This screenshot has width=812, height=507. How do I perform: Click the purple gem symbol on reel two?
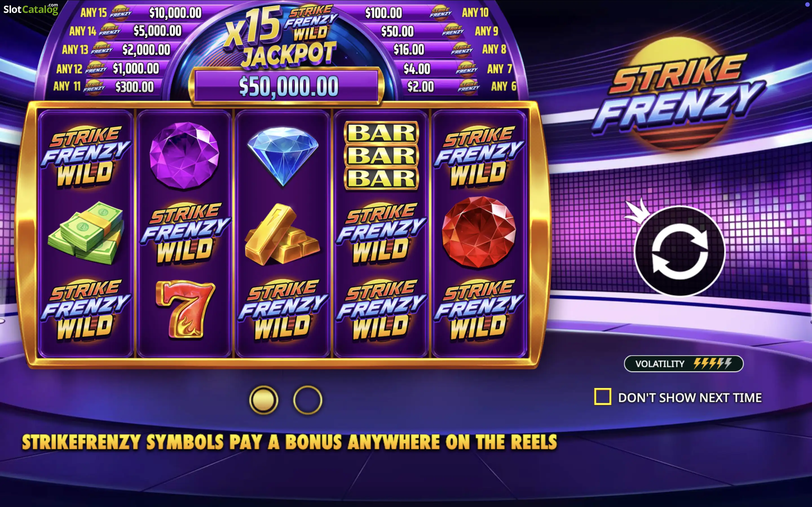coord(184,155)
